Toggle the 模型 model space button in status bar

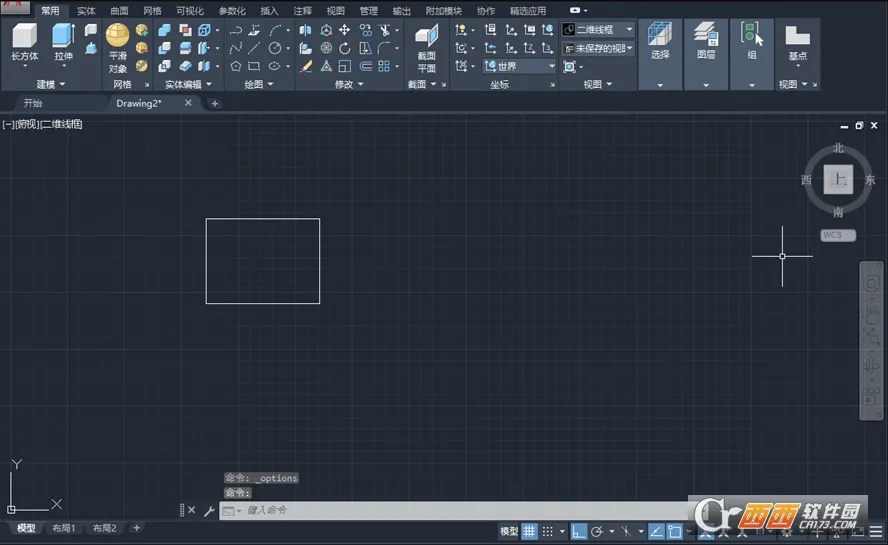[509, 531]
